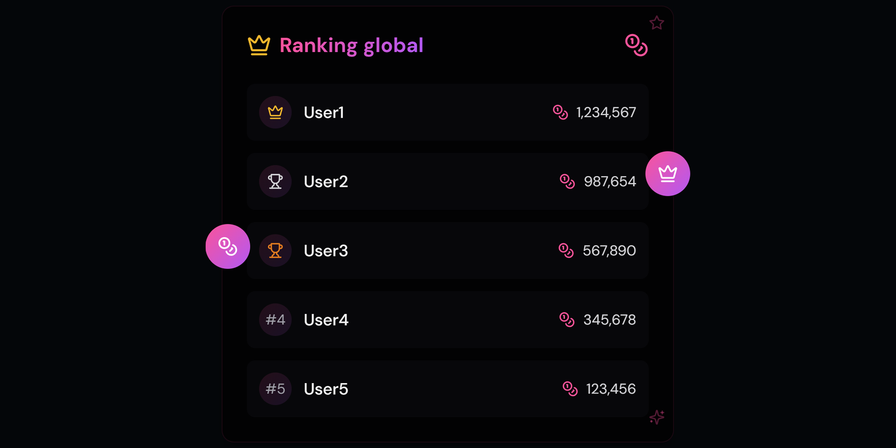Open User5's profile name
Viewport: 896px width, 448px height.
pos(326,389)
